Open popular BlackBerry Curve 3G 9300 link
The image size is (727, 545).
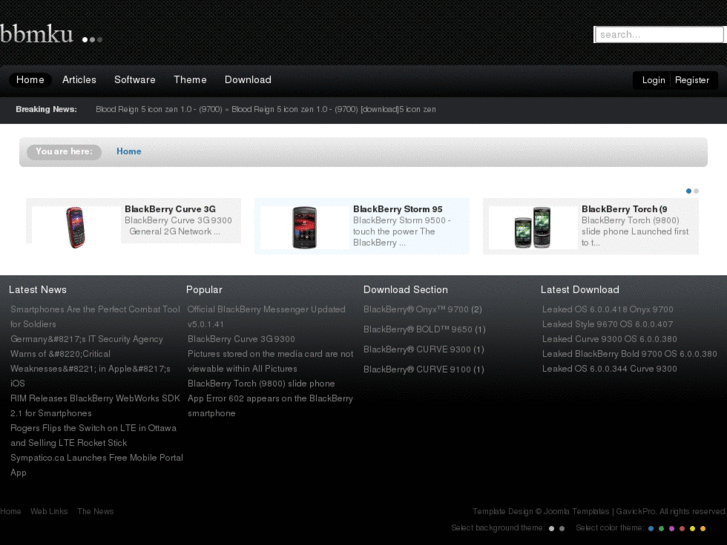click(241, 339)
